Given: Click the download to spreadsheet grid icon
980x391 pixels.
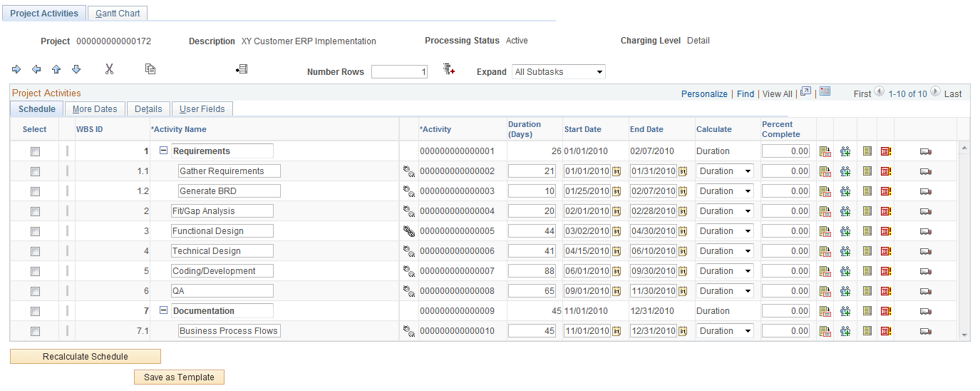Looking at the screenshot, I should [x=825, y=92].
